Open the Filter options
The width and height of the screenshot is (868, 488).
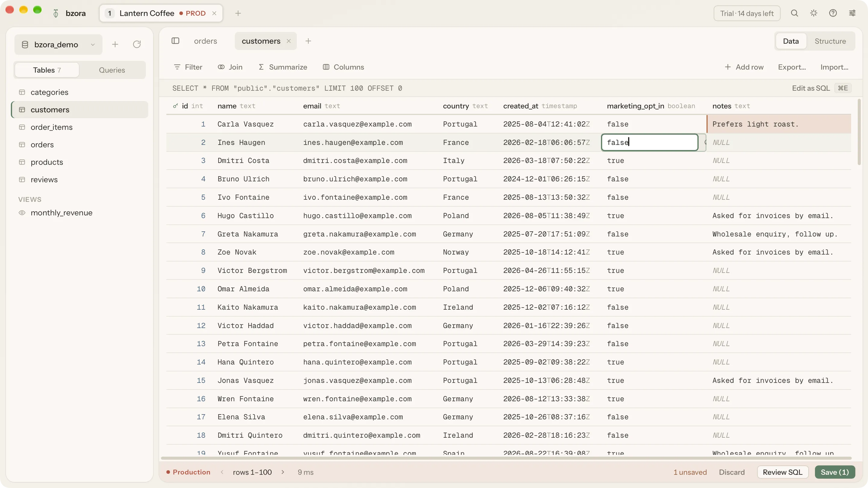tap(188, 67)
